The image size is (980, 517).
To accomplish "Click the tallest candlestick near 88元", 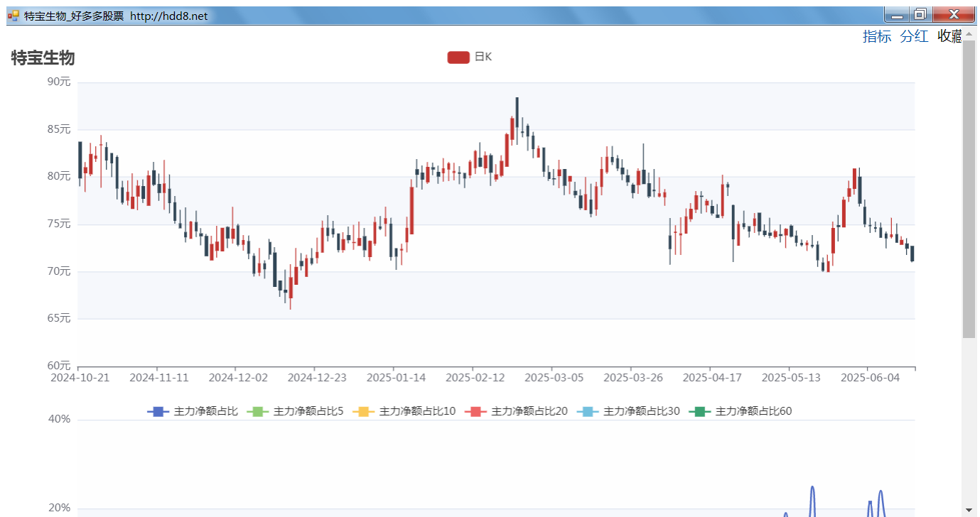I will (517, 112).
